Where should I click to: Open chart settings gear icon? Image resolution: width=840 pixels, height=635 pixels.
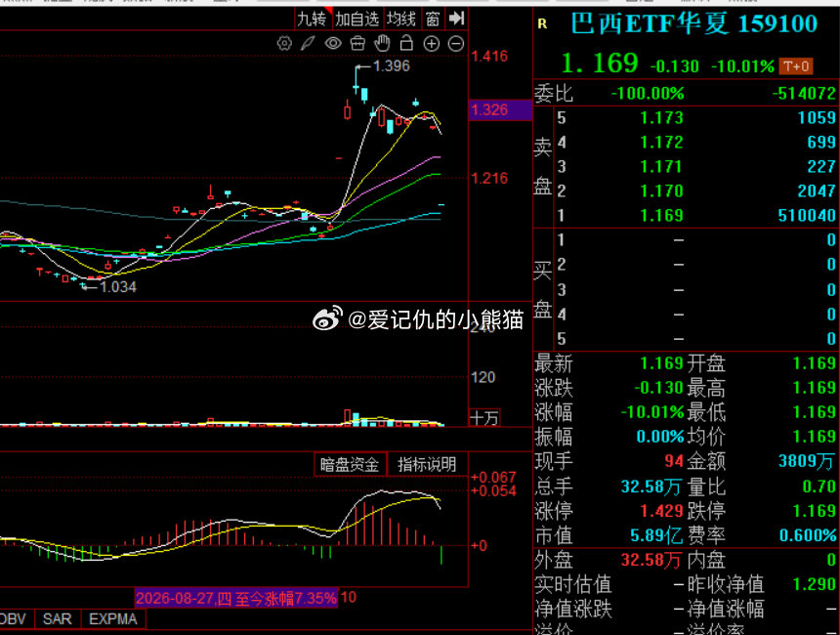point(284,43)
